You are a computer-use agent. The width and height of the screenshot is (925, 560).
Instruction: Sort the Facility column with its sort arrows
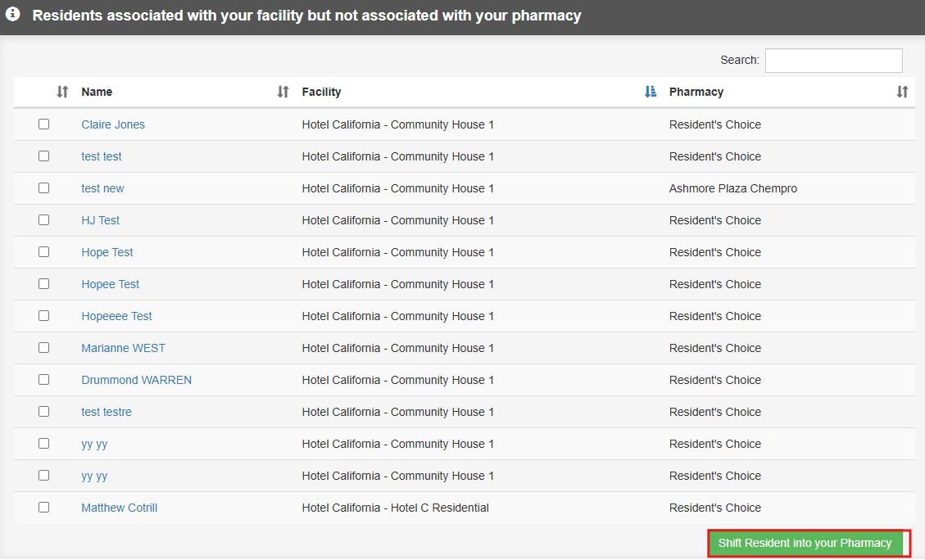coord(651,92)
